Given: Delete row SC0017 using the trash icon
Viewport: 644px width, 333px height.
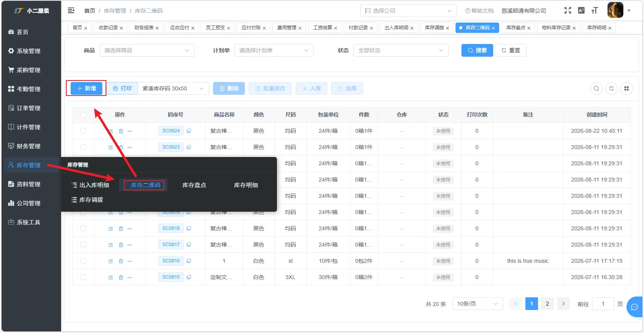Looking at the screenshot, I should click(x=121, y=245).
